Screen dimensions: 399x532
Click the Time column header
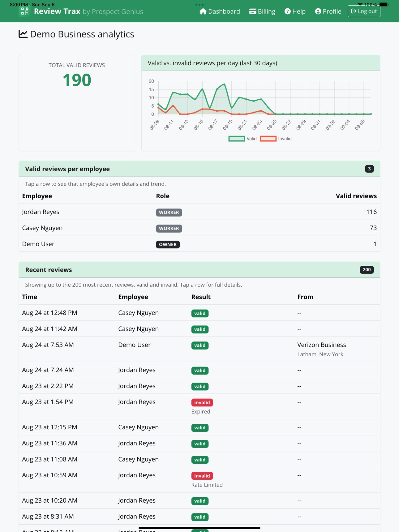tap(30, 297)
